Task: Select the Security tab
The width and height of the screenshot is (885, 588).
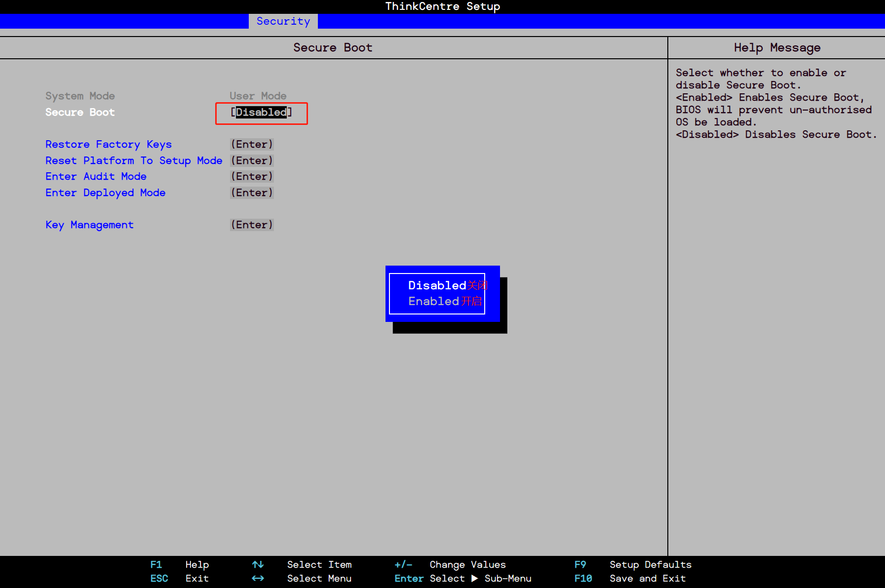Action: pyautogui.click(x=283, y=21)
